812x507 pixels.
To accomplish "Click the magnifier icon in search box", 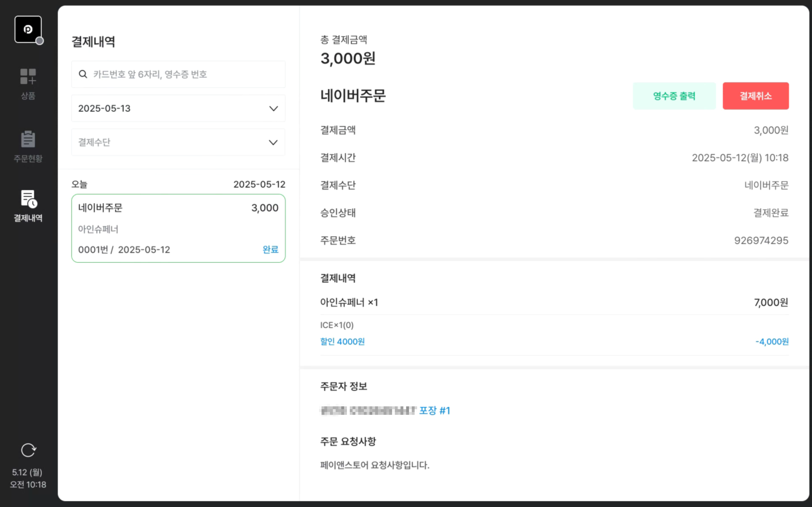I will [83, 74].
